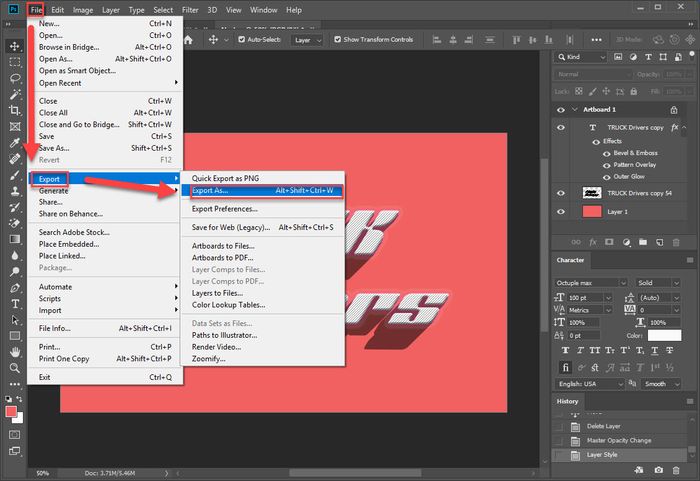The width and height of the screenshot is (700, 481).
Task: Select the Lasso tool
Action: pos(15,78)
